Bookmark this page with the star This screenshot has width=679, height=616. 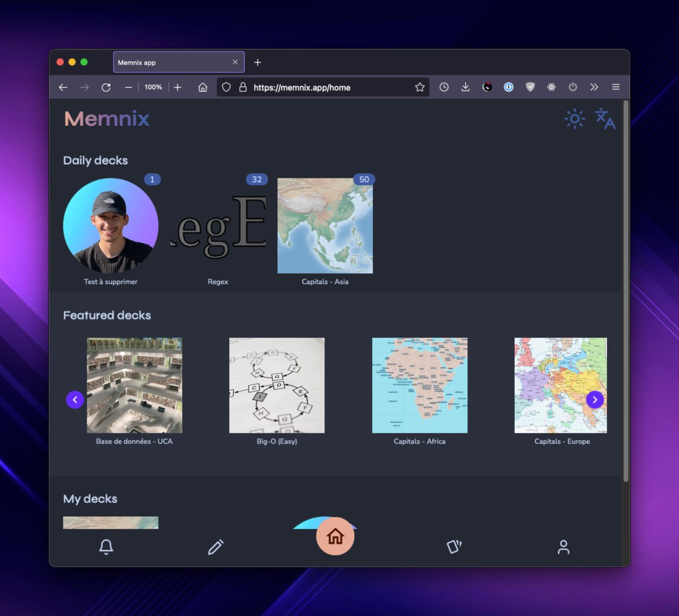(x=420, y=87)
